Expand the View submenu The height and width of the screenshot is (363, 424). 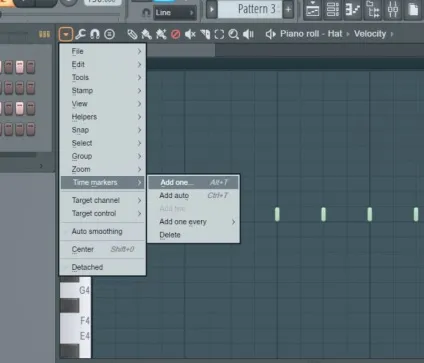103,104
